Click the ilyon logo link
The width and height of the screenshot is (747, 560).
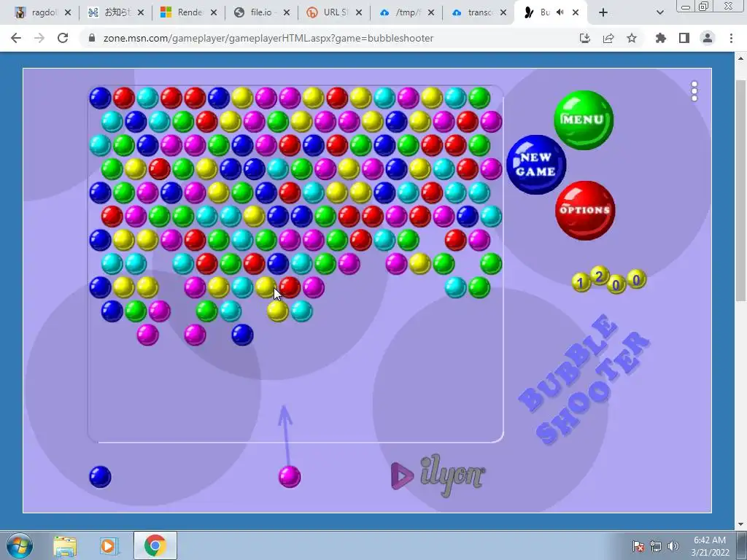438,475
